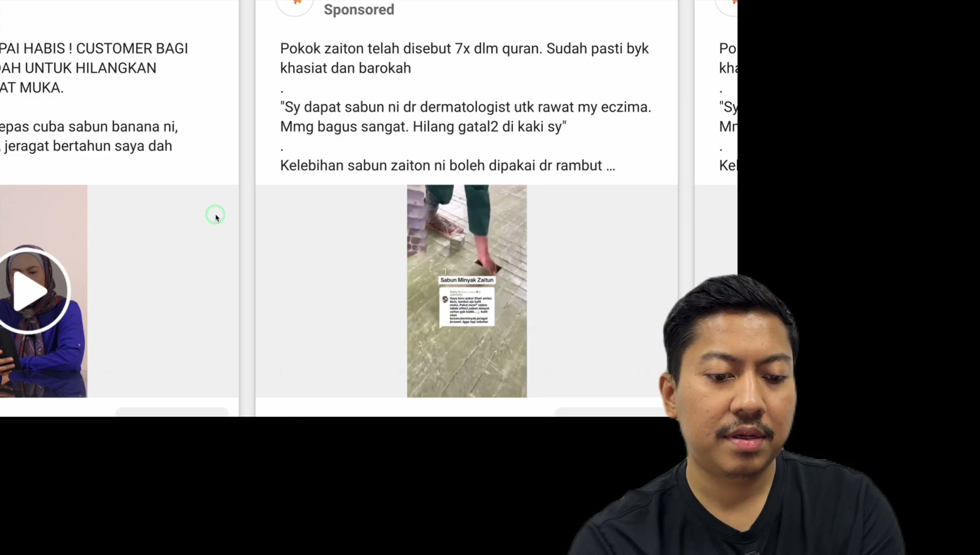980x555 pixels.
Task: Click text 'Mmg bagus sangat. Hilang gatal2 di kaki sy'
Action: (423, 127)
